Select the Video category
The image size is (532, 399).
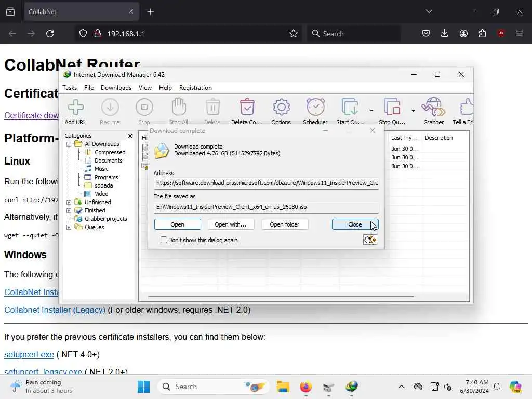point(101,194)
